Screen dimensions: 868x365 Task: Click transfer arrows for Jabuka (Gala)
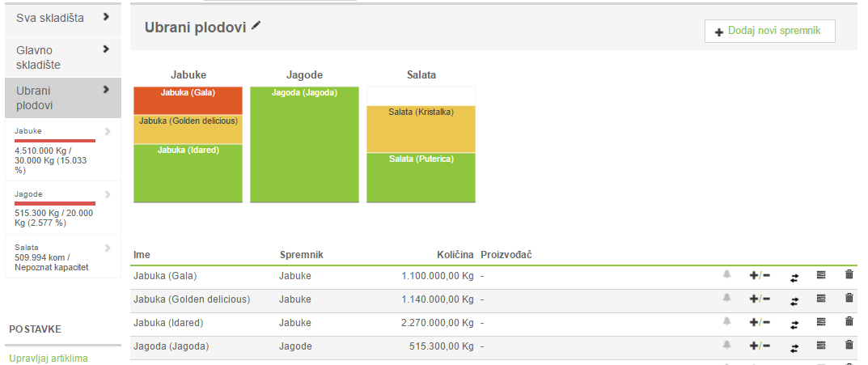point(794,276)
